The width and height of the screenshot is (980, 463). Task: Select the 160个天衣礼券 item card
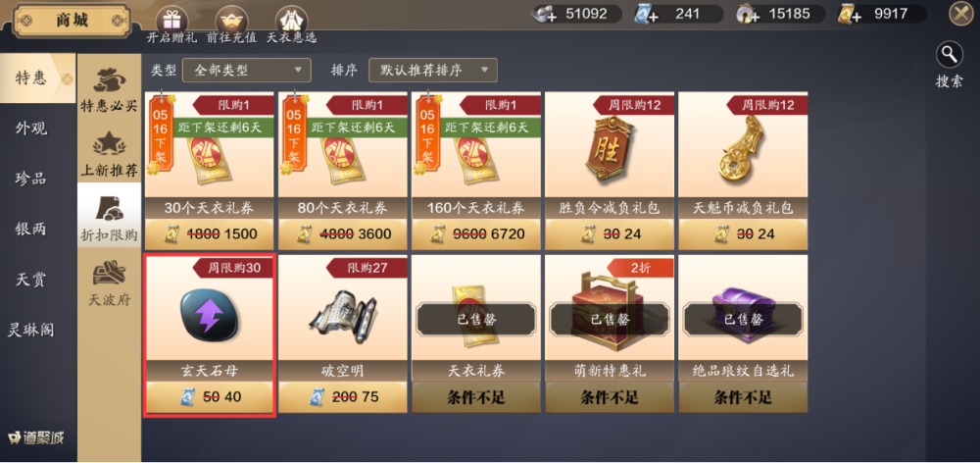pos(476,171)
